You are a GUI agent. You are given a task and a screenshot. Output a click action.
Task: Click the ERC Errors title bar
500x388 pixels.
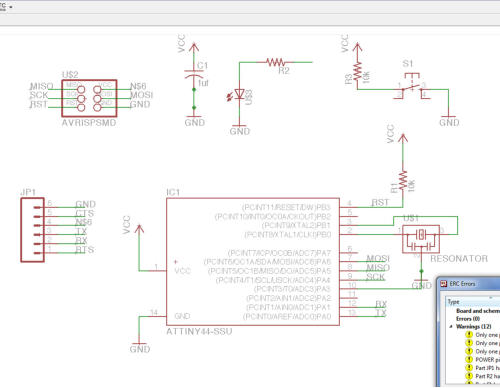tap(468, 284)
